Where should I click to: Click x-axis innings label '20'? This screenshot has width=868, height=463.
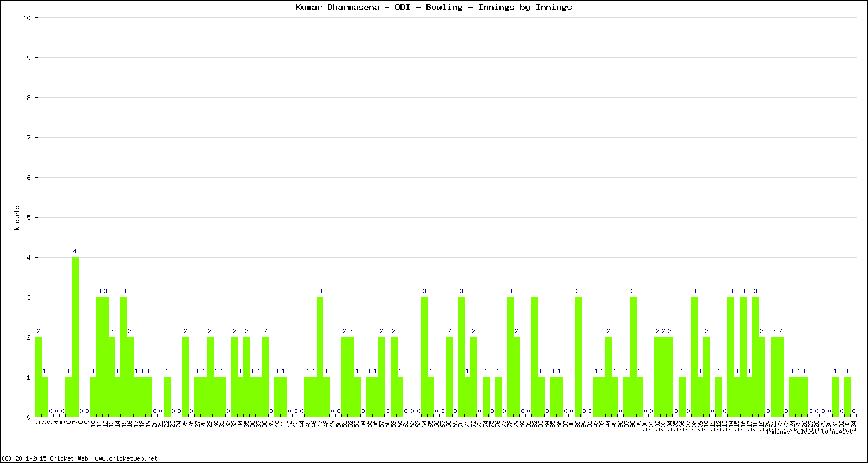tap(155, 424)
